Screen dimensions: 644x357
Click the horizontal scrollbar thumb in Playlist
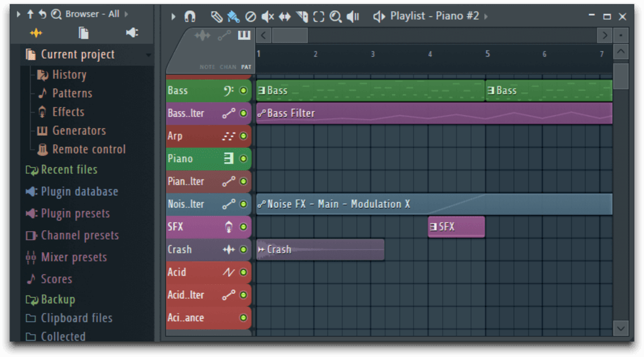289,35
